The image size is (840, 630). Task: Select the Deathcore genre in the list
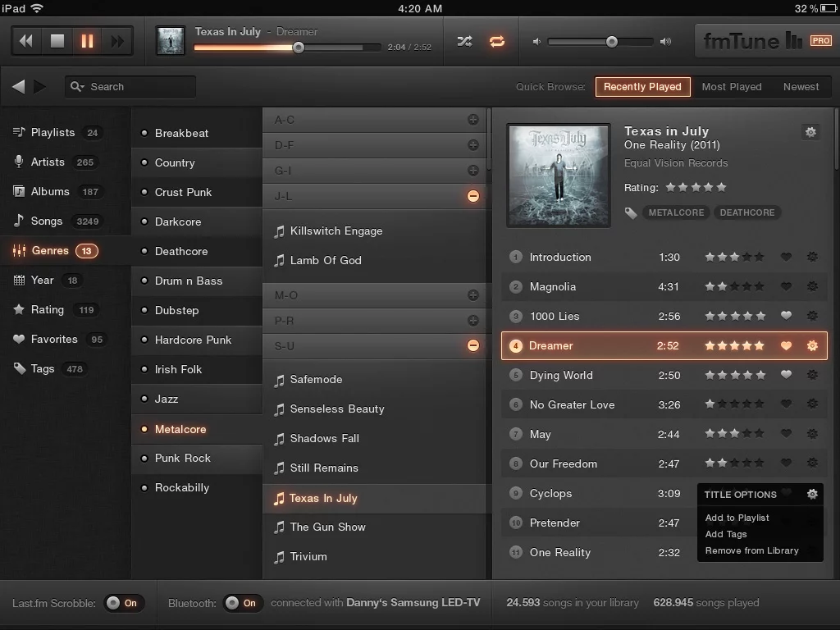[181, 251]
